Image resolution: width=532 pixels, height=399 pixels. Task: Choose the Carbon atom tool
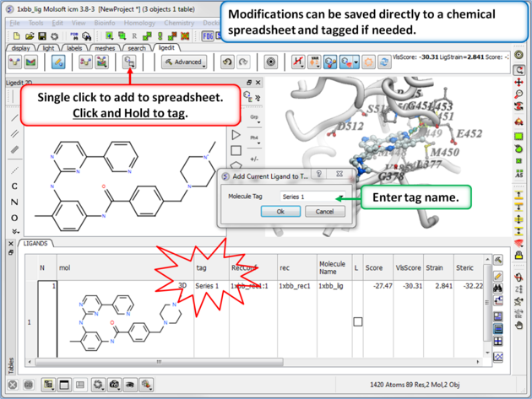(x=14, y=186)
